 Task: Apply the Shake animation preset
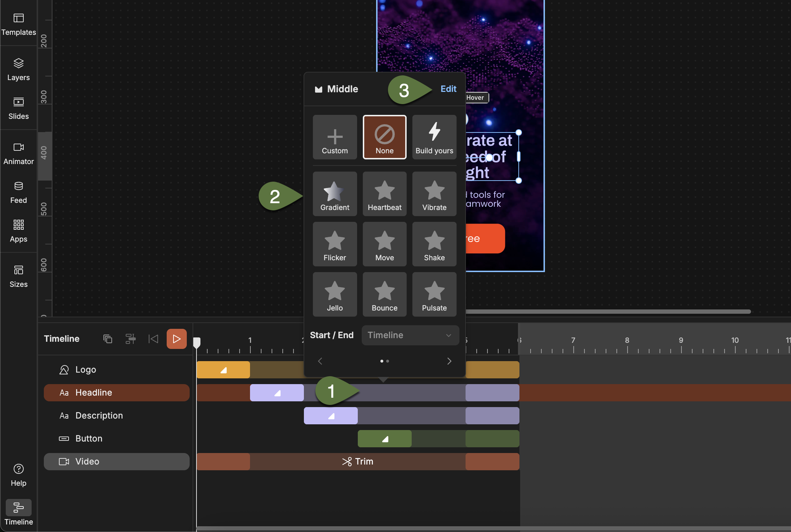coord(434,244)
